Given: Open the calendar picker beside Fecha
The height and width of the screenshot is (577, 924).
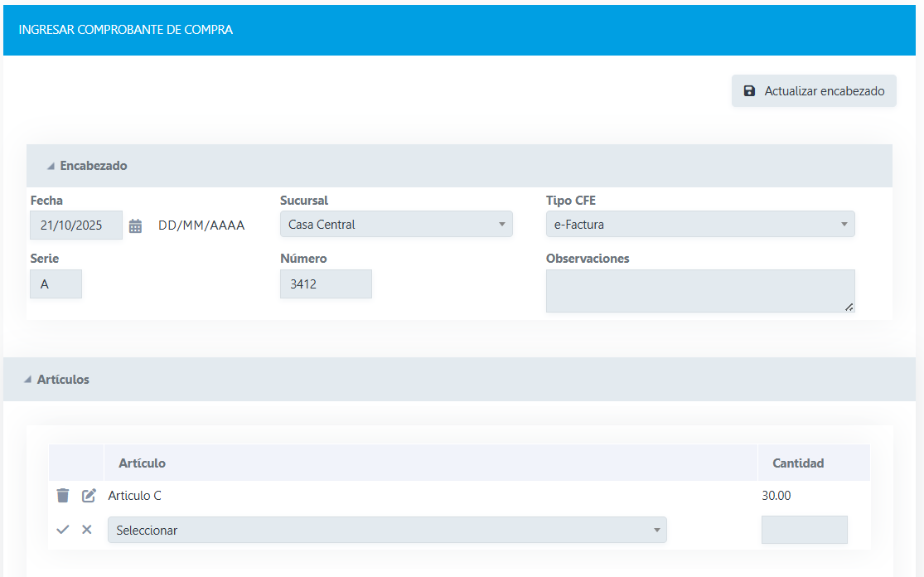Looking at the screenshot, I should [136, 225].
